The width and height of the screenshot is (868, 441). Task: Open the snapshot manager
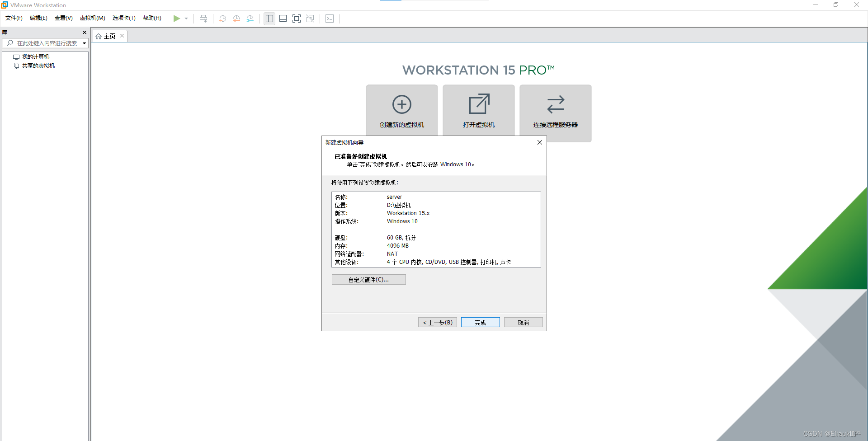250,19
